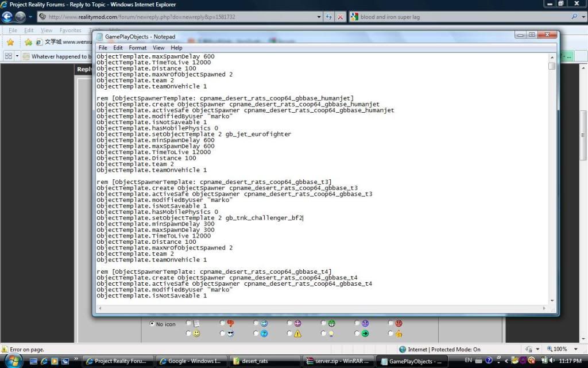Screen dimensions: 588x368
Task: Click the Internet Explorer Back arrow button
Action: 8,17
